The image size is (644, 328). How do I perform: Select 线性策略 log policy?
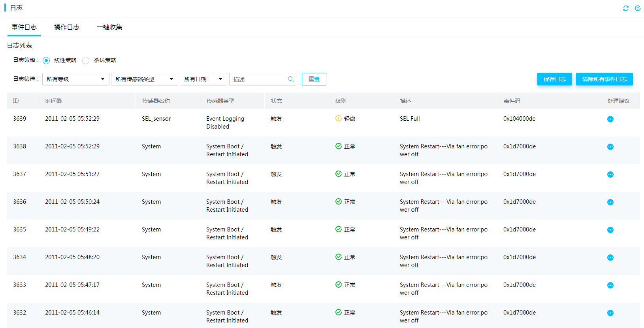click(x=46, y=61)
